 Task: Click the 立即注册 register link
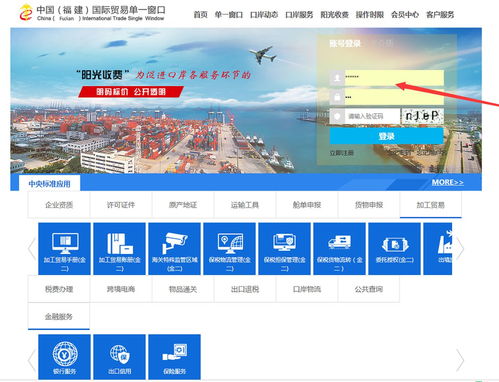coord(342,153)
